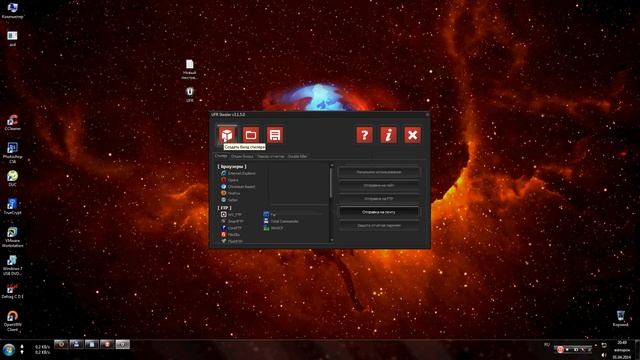Open the info "i" icon
This screenshot has width=640, height=360.
[388, 135]
